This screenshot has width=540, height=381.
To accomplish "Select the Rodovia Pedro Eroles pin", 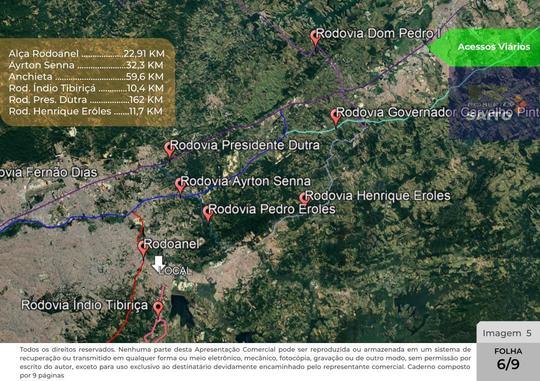I will tap(208, 213).
